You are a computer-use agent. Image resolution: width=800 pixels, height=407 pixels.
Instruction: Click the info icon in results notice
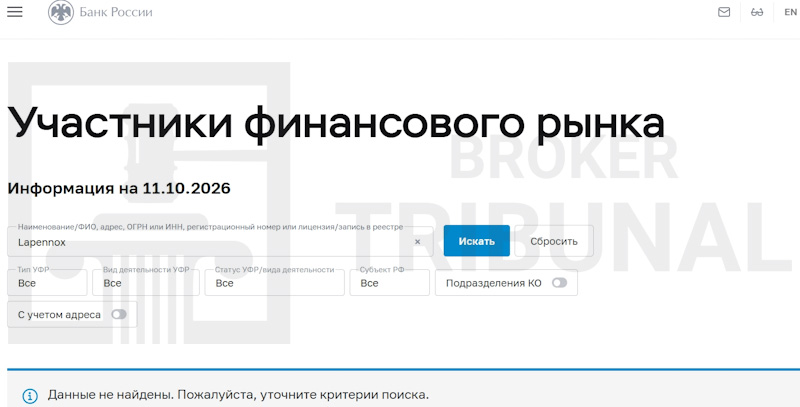pos(30,396)
